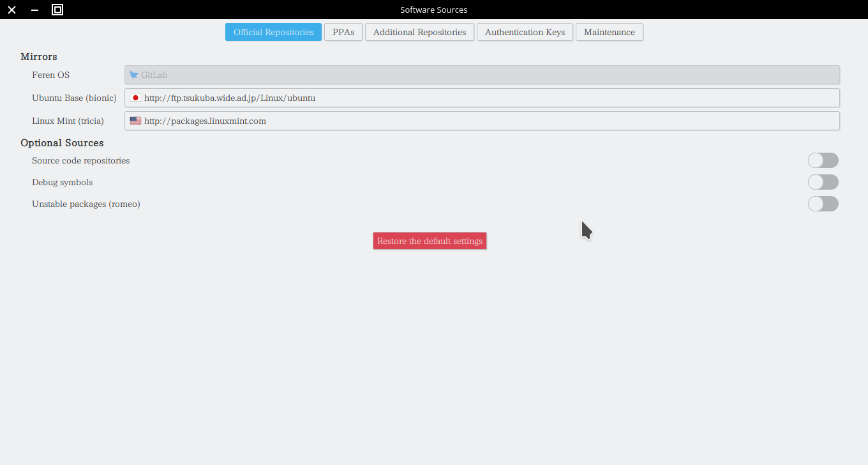Click the Feren OS GitLab mirror field
Screen dimensions: 868x465
[x=482, y=75]
